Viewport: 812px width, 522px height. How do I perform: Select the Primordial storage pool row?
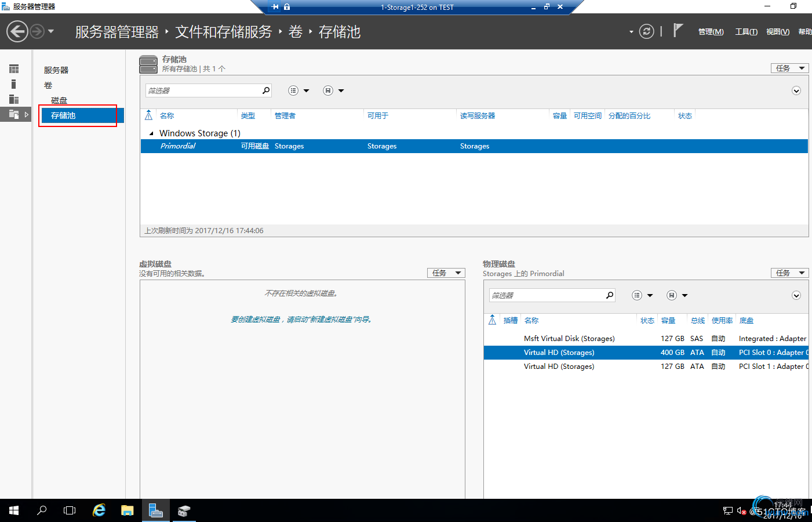pos(474,146)
